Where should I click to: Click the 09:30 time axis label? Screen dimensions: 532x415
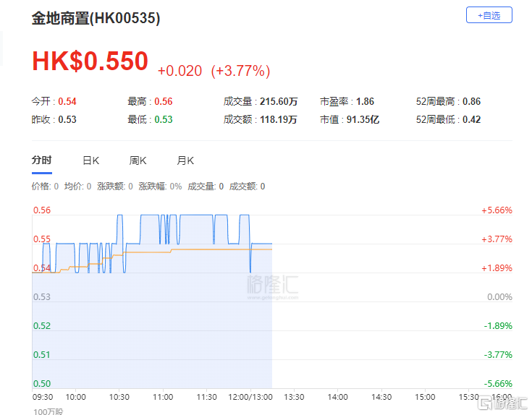(43, 397)
